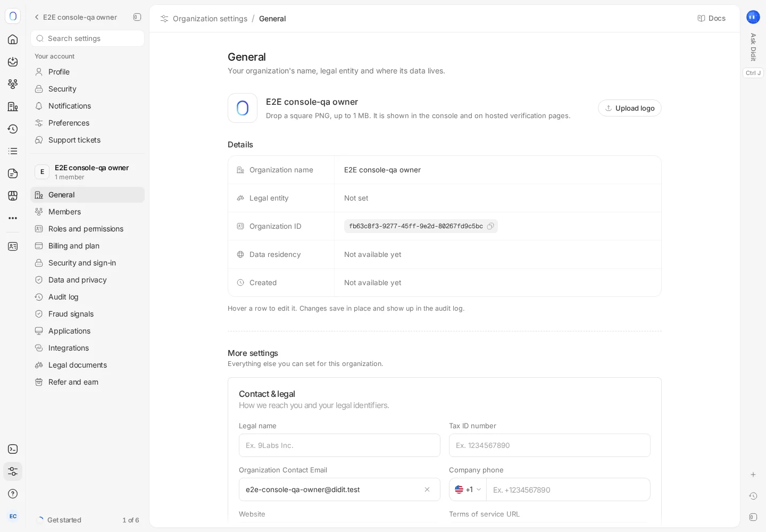The width and height of the screenshot is (766, 532).
Task: Open the home icon in the left rail
Action: coord(13,39)
